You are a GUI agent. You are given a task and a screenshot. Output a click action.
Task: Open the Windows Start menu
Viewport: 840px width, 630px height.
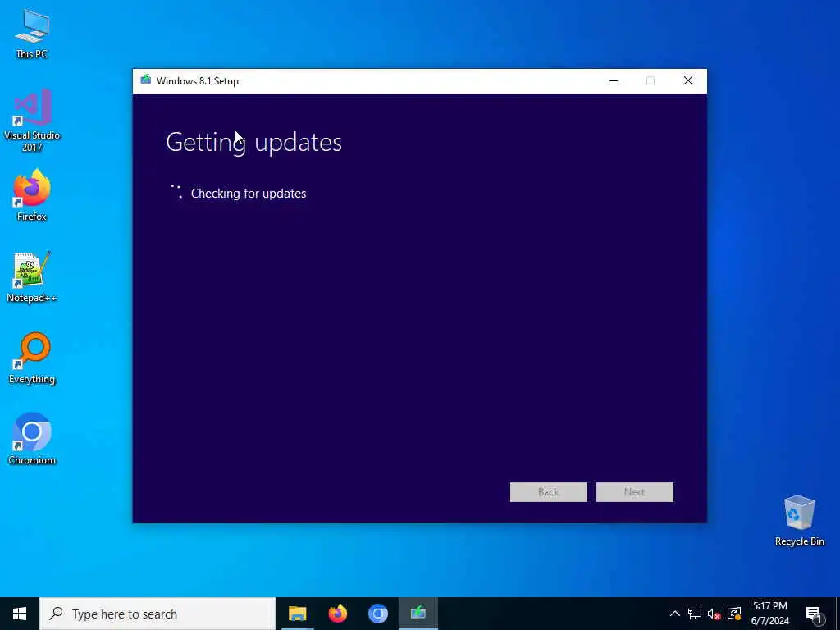click(20, 614)
